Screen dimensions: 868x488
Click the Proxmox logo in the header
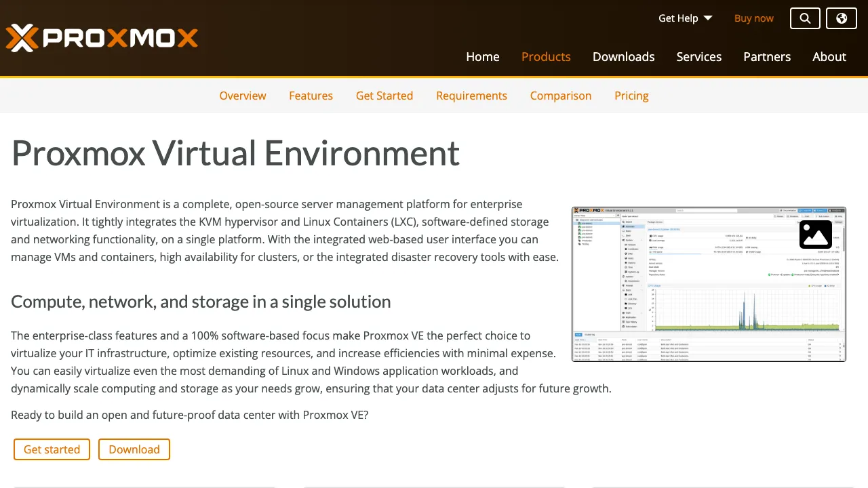tap(102, 38)
